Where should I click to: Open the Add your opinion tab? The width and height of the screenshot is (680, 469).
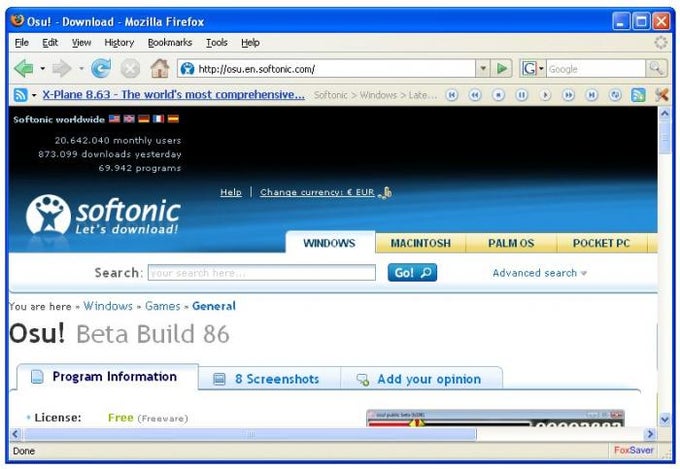tap(422, 379)
